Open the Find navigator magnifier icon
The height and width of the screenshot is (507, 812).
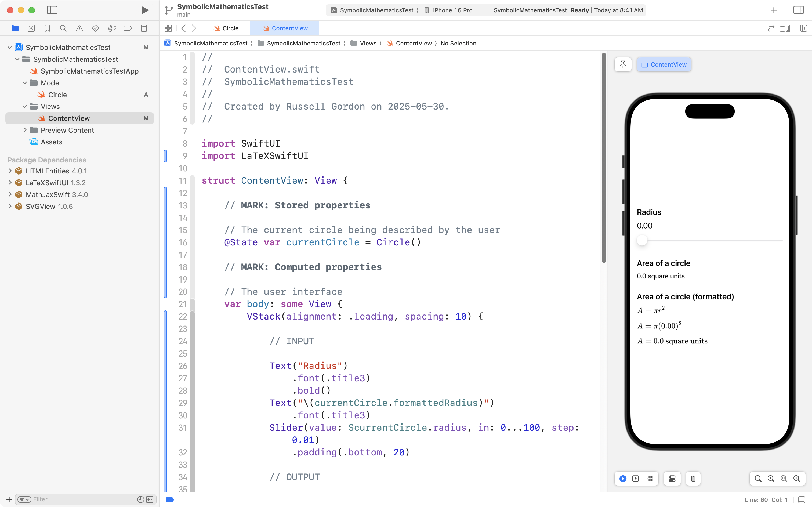(x=63, y=28)
